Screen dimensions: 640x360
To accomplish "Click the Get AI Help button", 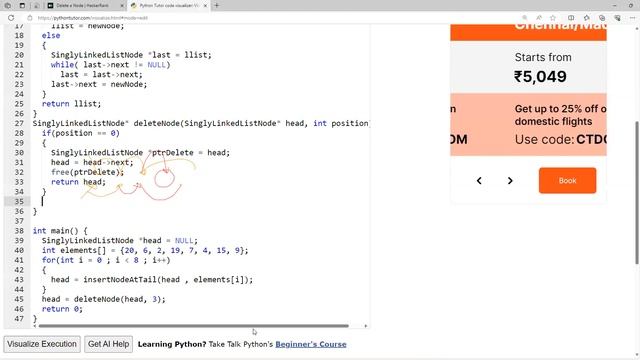I will pyautogui.click(x=109, y=344).
